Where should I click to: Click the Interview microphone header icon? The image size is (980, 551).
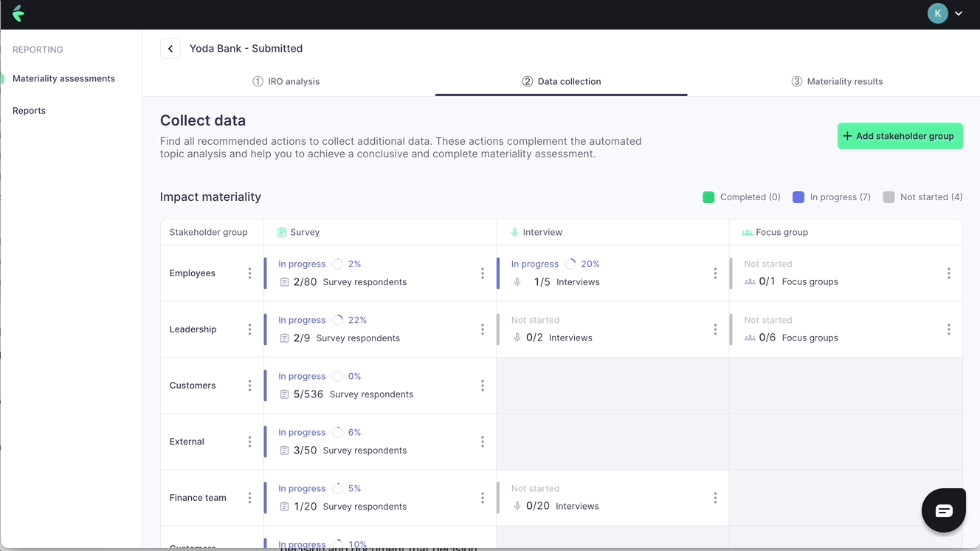point(514,232)
